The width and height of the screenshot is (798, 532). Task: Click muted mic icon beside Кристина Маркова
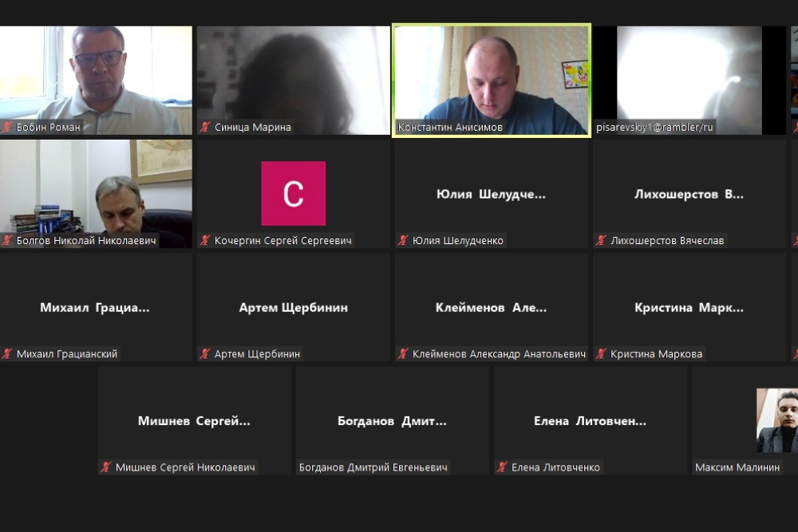click(601, 354)
